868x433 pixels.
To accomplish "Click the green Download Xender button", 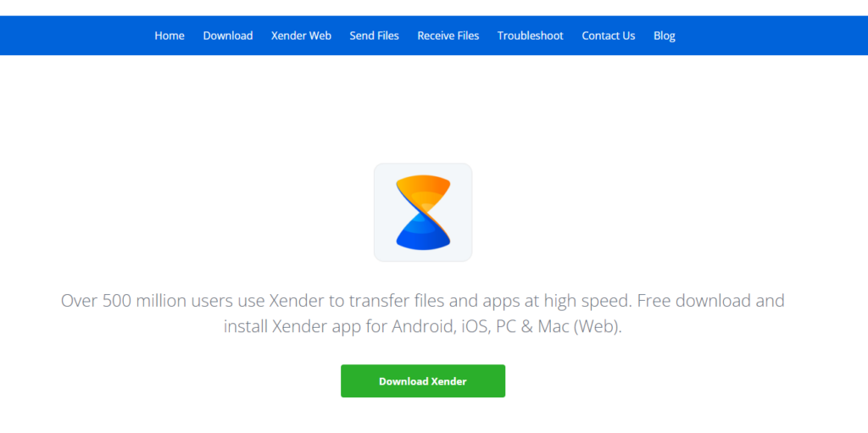I will (423, 381).
